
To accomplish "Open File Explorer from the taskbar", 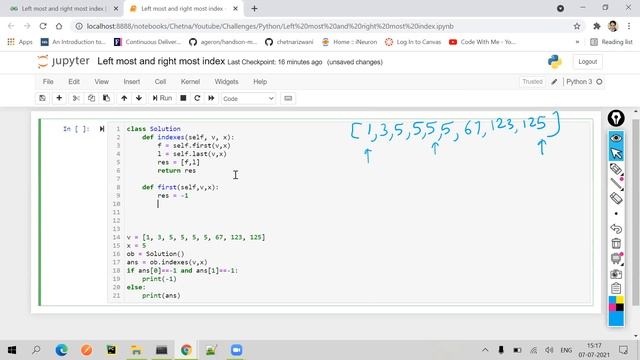I will point(136,350).
